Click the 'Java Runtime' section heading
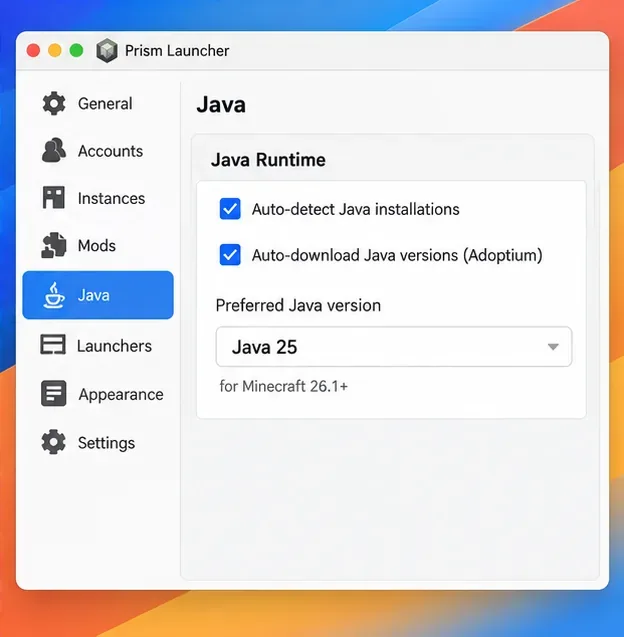 [x=268, y=160]
